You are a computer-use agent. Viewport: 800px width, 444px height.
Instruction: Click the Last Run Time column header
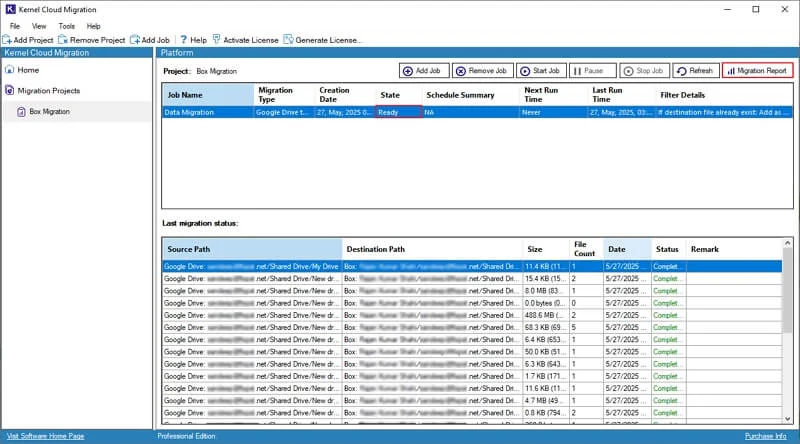(622, 95)
